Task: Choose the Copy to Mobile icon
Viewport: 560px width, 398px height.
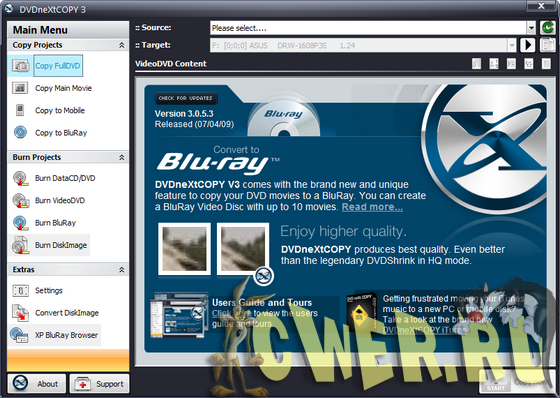Action: (20, 110)
